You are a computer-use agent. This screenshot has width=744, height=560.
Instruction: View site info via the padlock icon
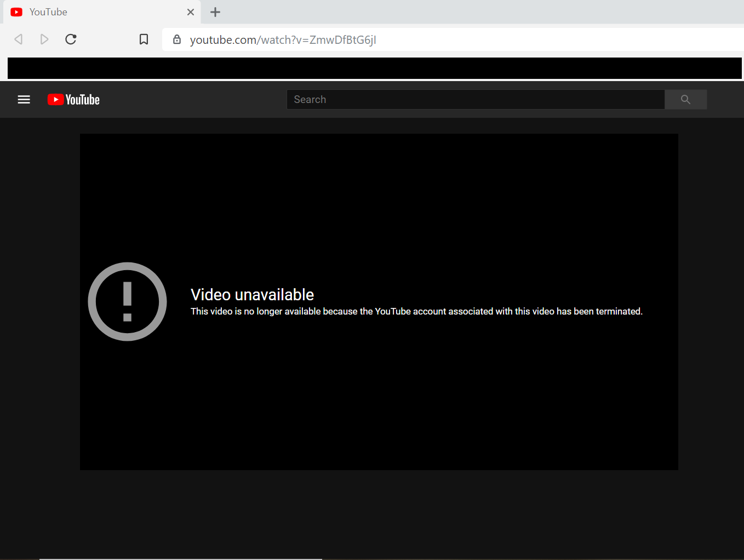point(177,39)
